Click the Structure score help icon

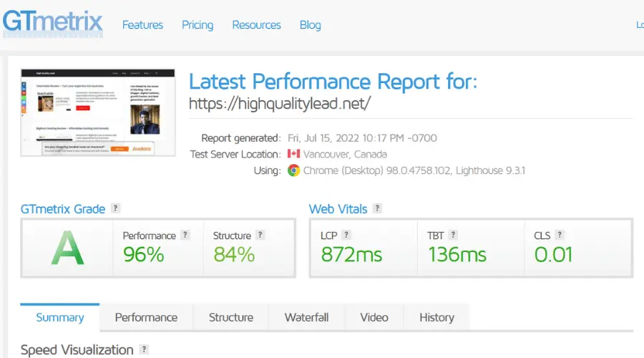(260, 235)
